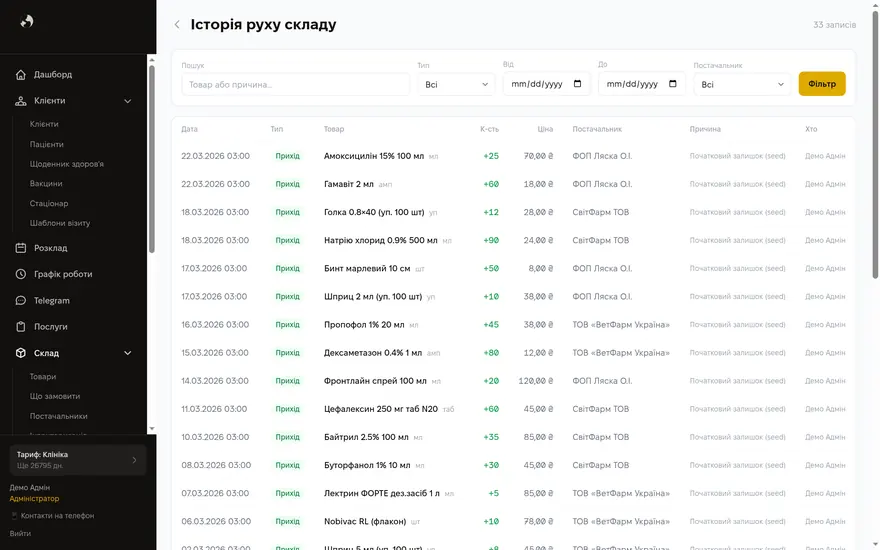Screen dimensions: 880x550
Task: Select Пропофол 1% 20 мл product
Action: tap(364, 324)
